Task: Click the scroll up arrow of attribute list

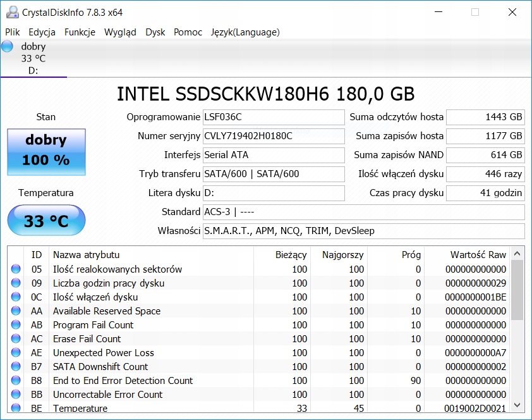Action: tap(517, 253)
